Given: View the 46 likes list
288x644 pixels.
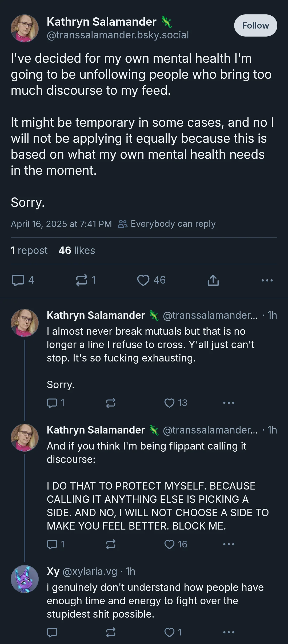Looking at the screenshot, I should click(77, 251).
